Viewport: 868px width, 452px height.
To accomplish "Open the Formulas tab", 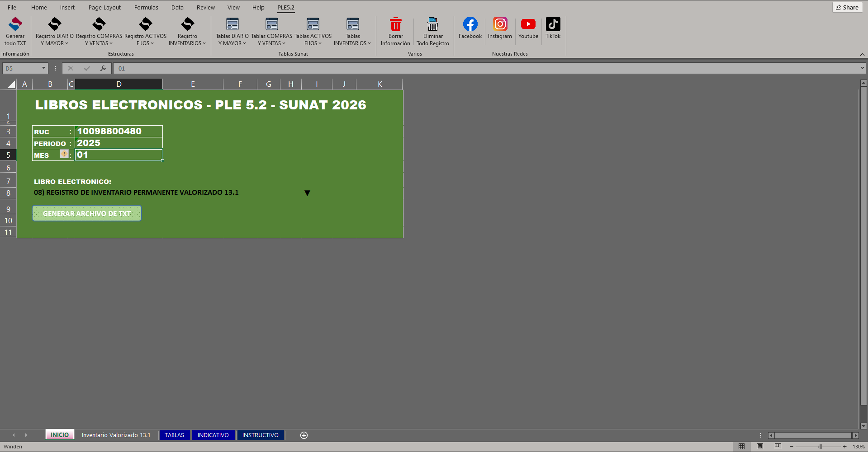I will (x=146, y=7).
